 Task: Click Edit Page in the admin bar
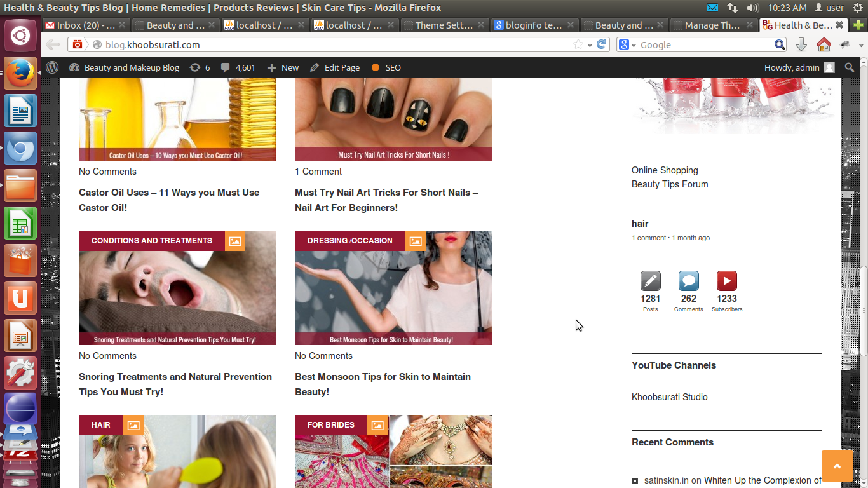(335, 67)
